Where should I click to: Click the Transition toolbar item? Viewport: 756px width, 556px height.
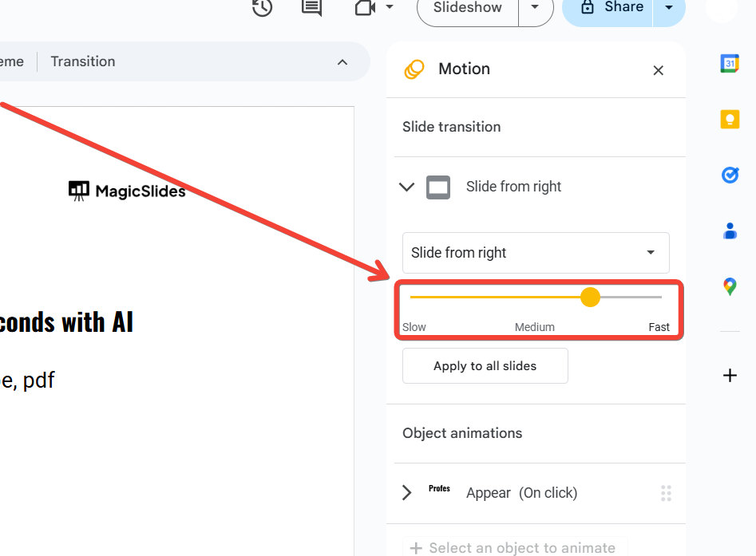[x=83, y=61]
